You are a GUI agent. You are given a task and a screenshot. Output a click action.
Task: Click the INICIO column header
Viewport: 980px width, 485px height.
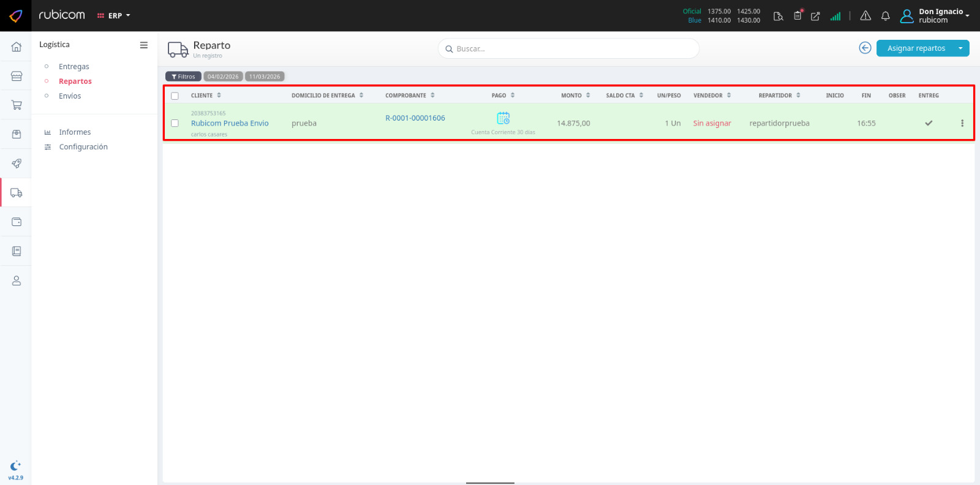(x=835, y=96)
